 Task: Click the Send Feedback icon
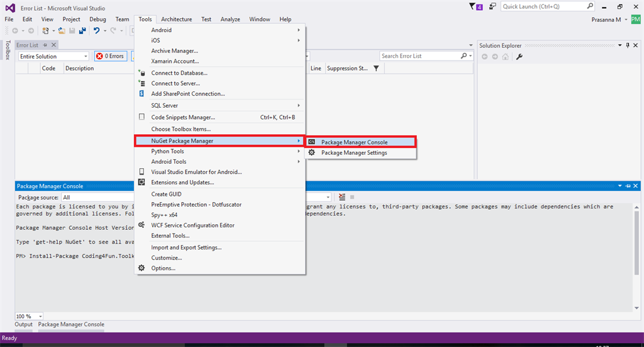pos(492,6)
